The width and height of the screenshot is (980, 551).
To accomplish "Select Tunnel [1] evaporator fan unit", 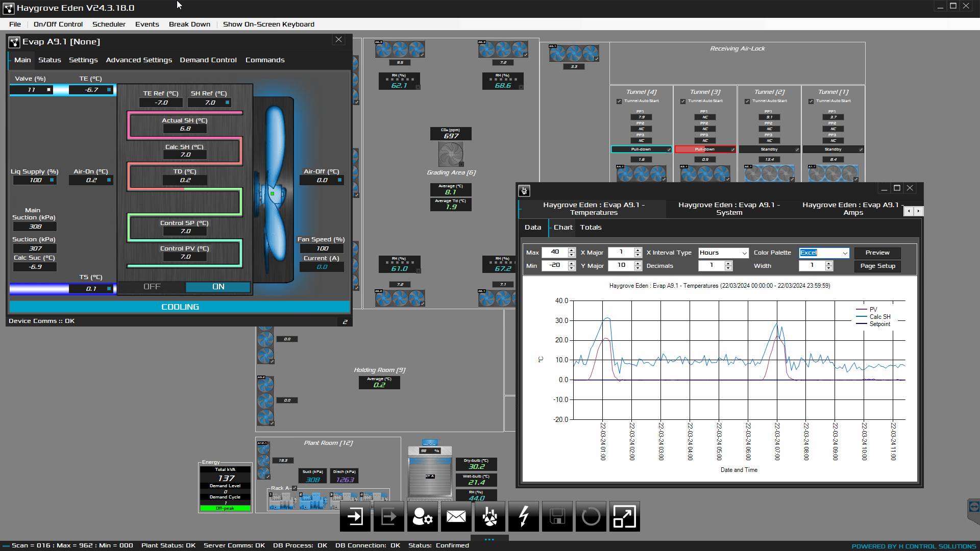I will (x=833, y=173).
